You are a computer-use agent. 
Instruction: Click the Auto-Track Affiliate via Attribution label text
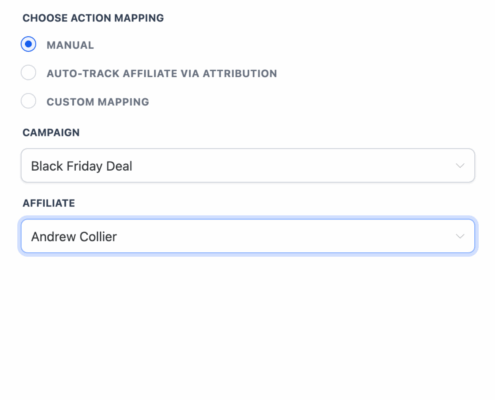[162, 73]
